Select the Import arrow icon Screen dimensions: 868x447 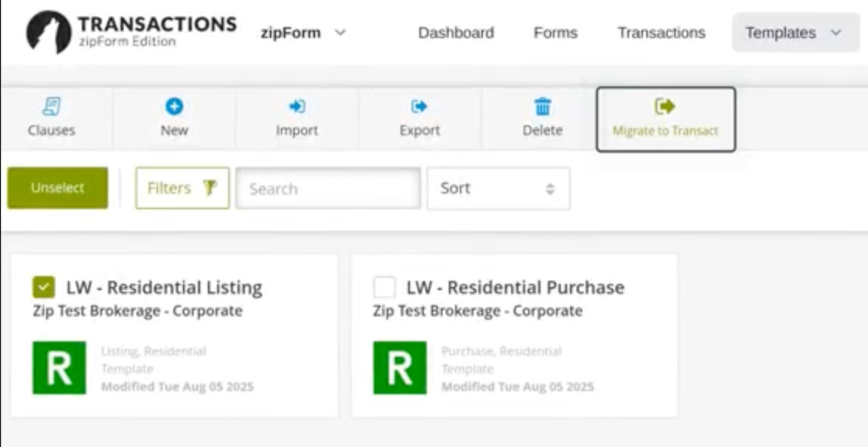pos(297,106)
